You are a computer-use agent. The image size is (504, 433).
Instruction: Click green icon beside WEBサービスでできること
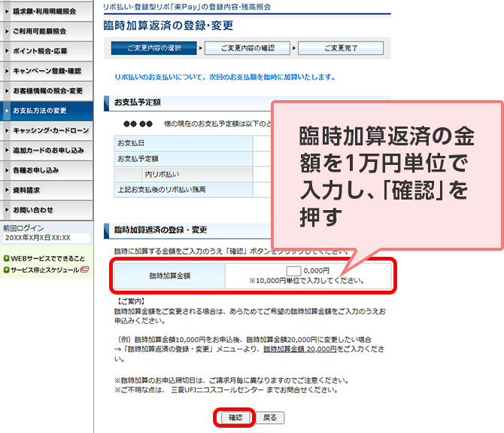pos(6,258)
